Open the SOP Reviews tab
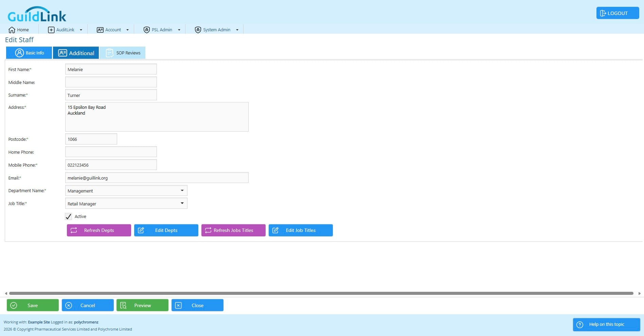Viewport: 644px width, 336px height. coord(123,53)
